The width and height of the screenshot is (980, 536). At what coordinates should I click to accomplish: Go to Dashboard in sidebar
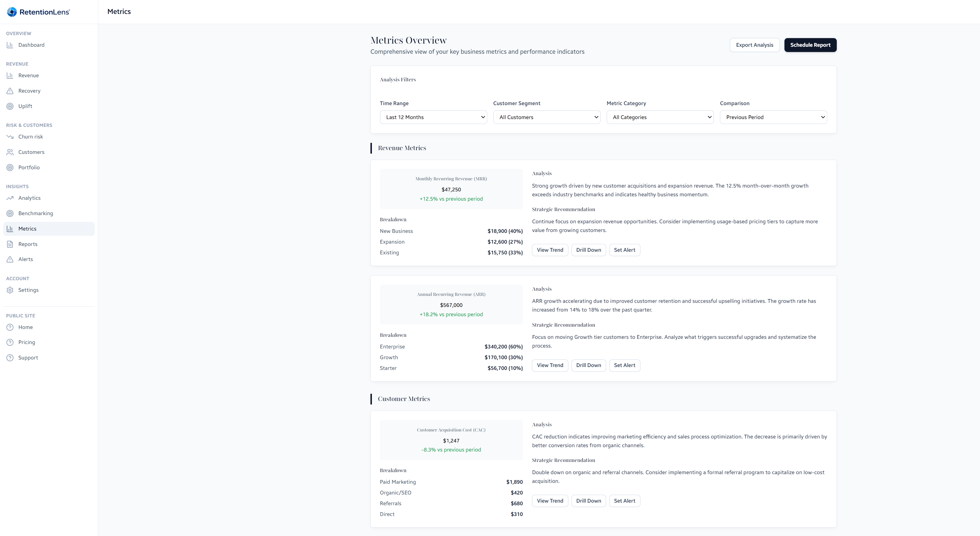click(49, 45)
